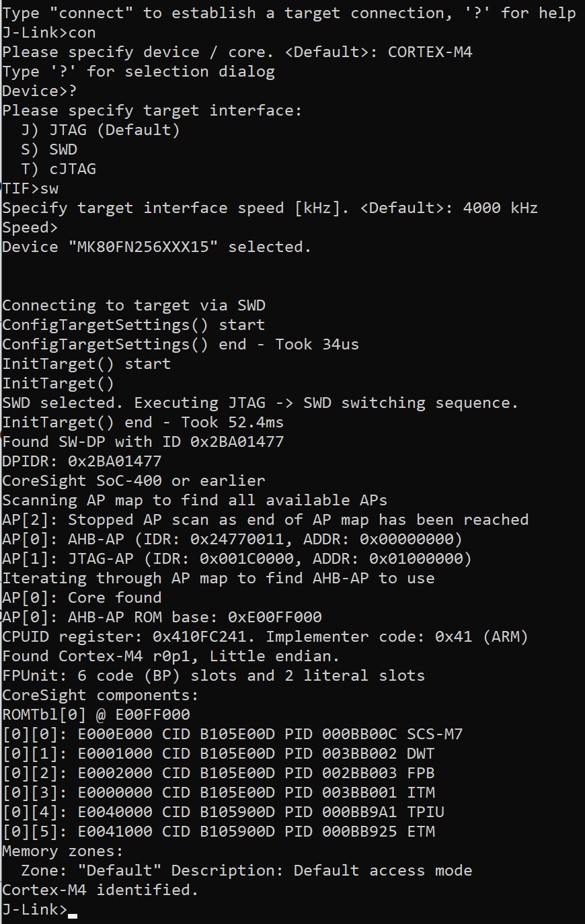This screenshot has height=924, width=585.
Task: Click the "S) SWD" interface option
Action: click(x=50, y=150)
